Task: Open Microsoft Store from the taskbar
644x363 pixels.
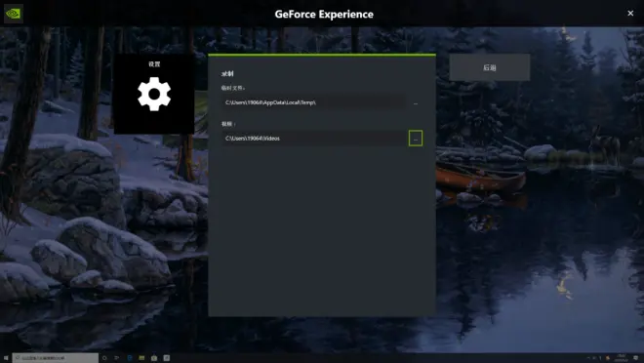Action: (154, 358)
